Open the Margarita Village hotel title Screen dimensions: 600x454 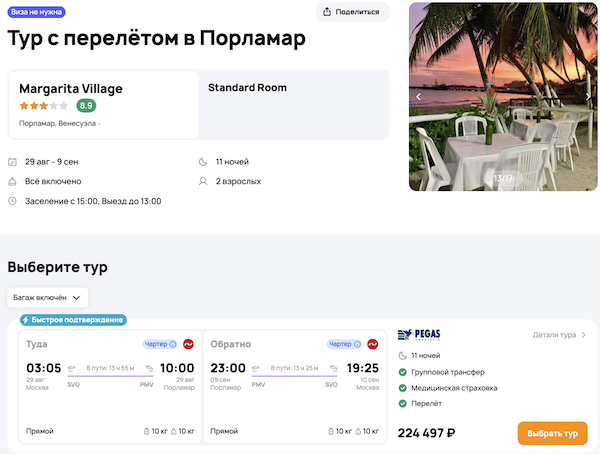pyautogui.click(x=70, y=88)
